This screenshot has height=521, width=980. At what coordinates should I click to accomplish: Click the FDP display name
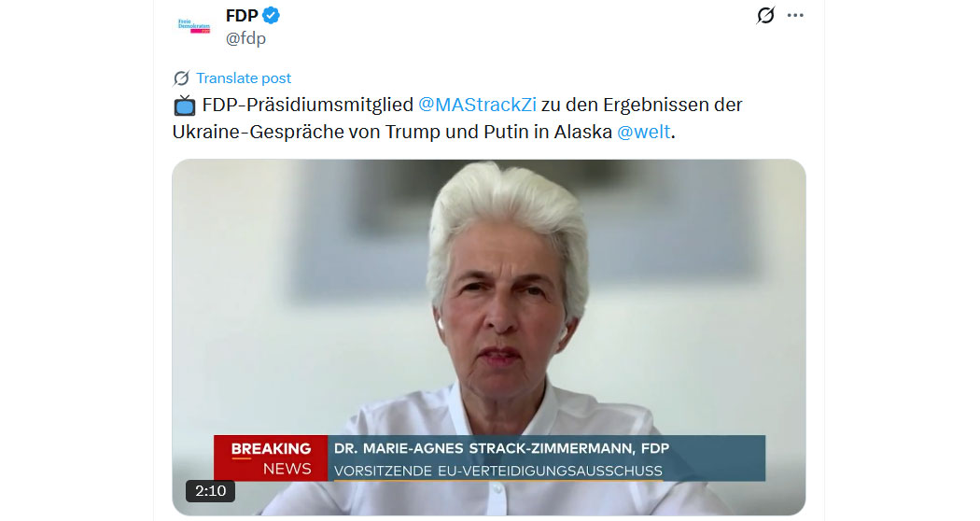242,15
